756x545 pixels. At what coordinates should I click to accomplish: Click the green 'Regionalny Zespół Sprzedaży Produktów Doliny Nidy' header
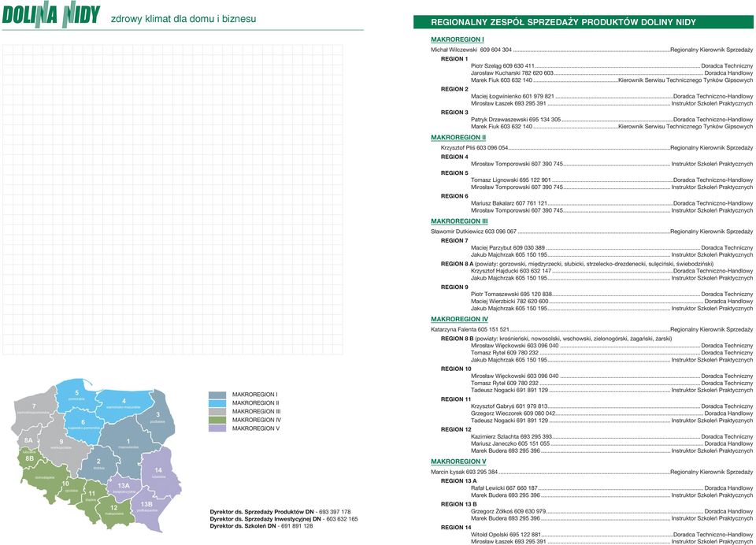click(x=584, y=22)
